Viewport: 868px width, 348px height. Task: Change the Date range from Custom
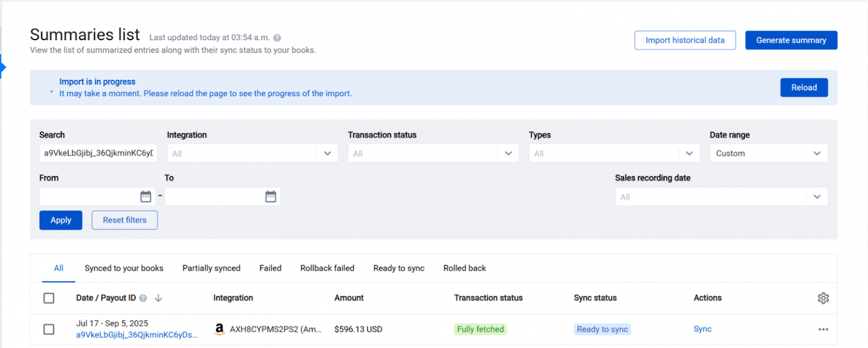769,153
